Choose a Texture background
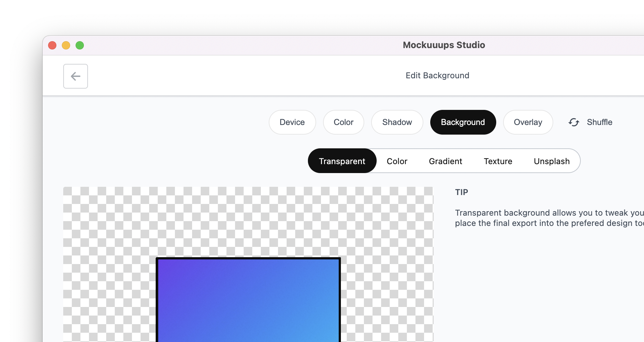 coord(498,161)
